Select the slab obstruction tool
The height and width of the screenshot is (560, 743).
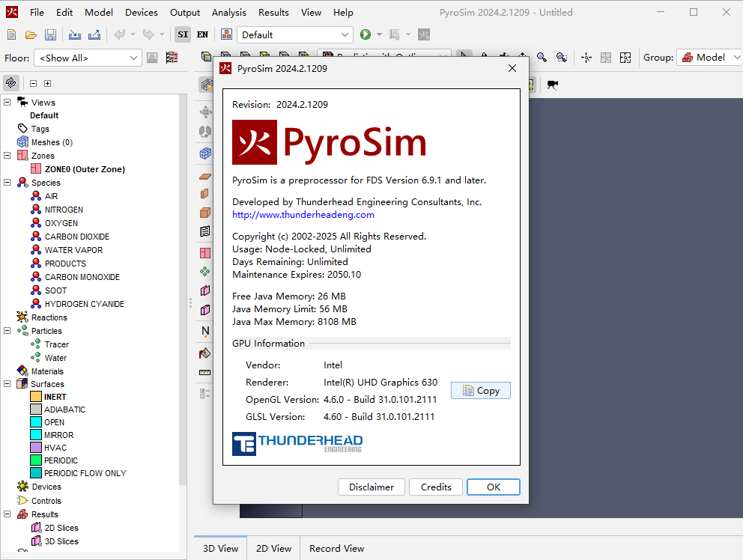tap(205, 176)
